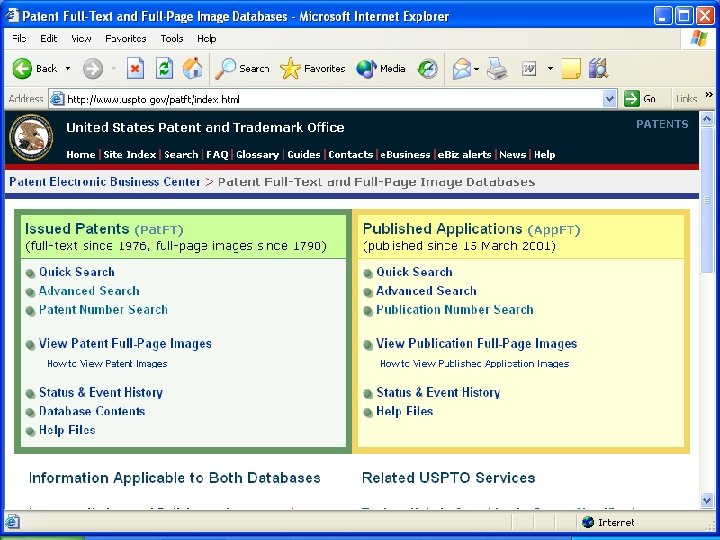Open the Mail dropdown arrow

click(x=476, y=69)
